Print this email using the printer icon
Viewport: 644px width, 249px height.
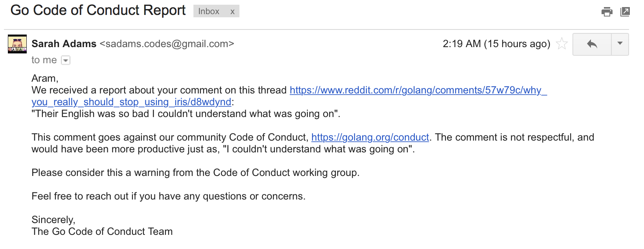coord(607,12)
